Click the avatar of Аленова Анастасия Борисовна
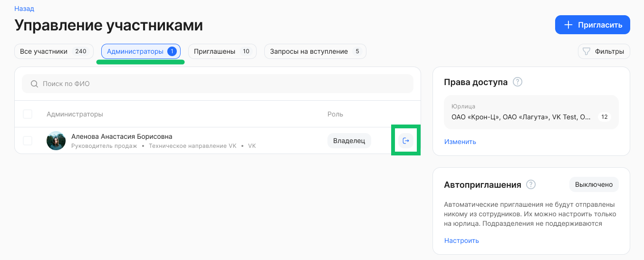644x260 pixels. point(56,141)
